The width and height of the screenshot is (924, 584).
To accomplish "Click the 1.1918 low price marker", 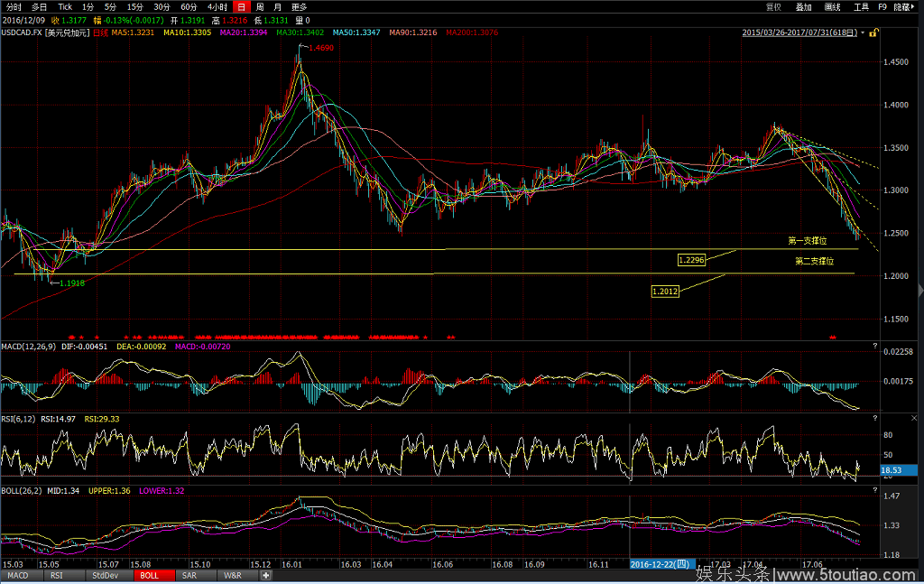I will [72, 283].
